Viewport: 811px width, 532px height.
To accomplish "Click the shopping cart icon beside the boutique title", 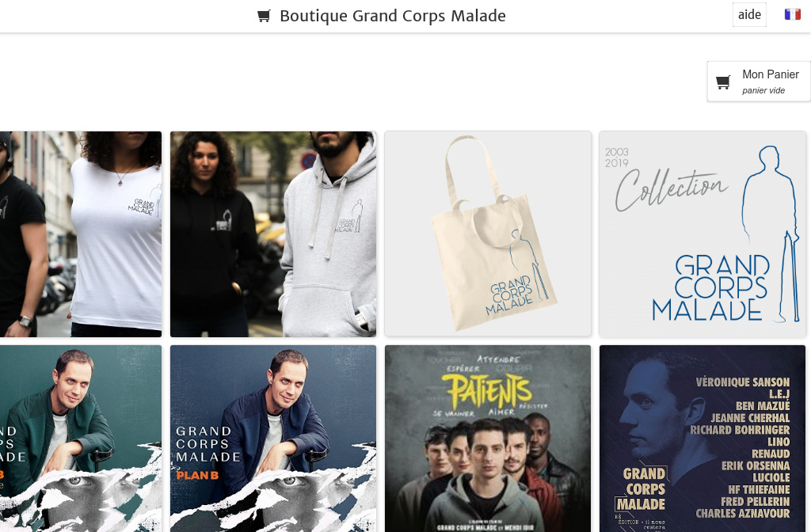I will pos(264,16).
